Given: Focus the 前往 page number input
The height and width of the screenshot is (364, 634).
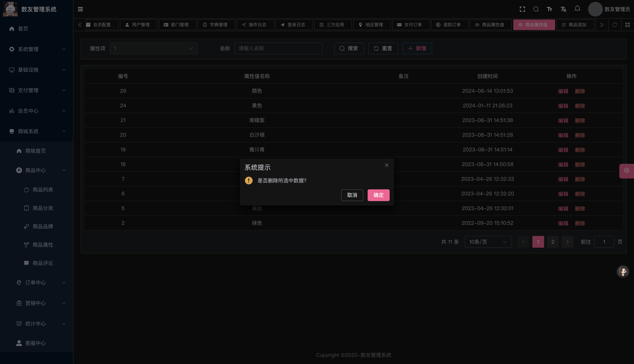Looking at the screenshot, I should tap(604, 242).
